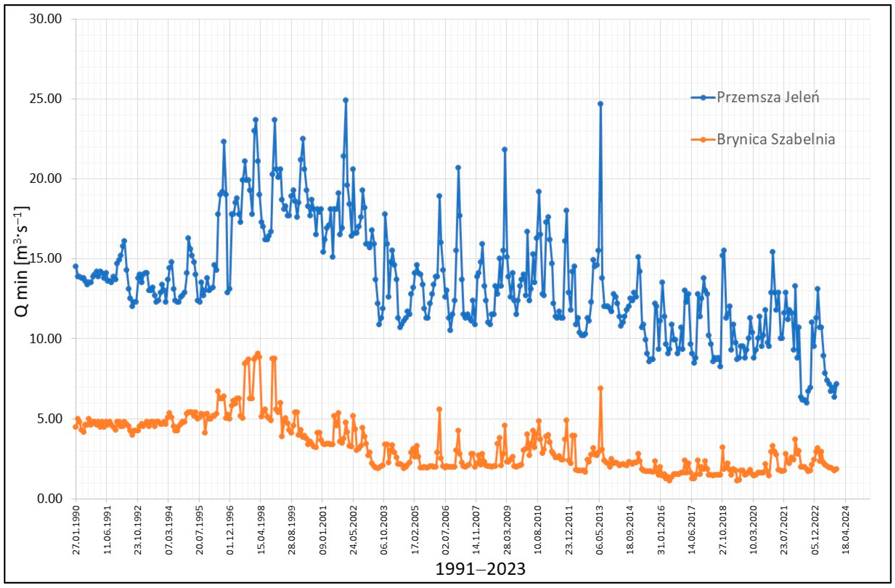Click the highest blue peak near 24.05.2002

point(346,100)
